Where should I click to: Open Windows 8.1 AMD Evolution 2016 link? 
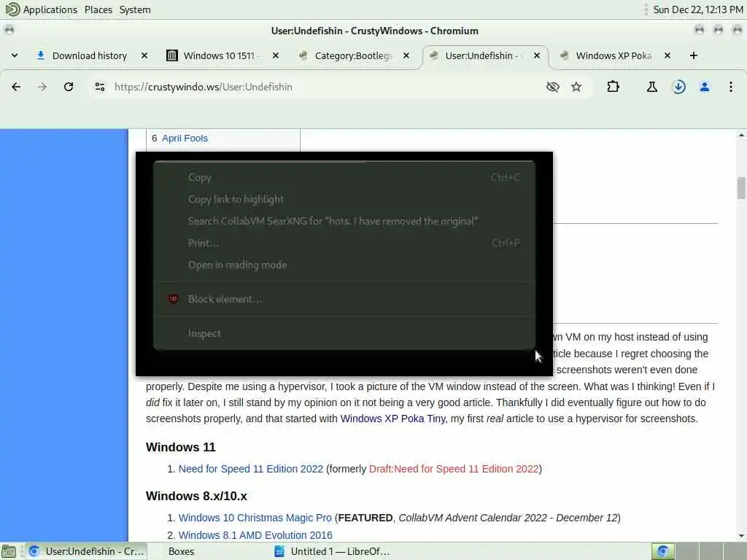(255, 535)
